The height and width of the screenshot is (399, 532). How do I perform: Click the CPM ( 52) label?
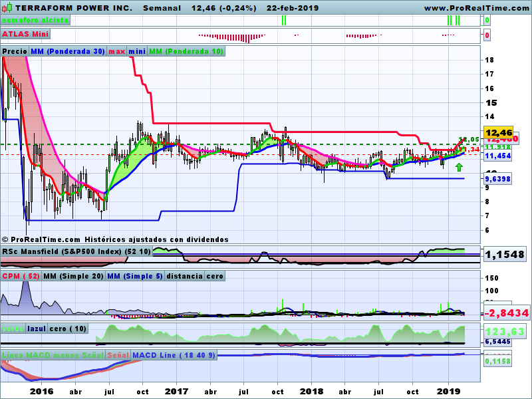coord(21,276)
